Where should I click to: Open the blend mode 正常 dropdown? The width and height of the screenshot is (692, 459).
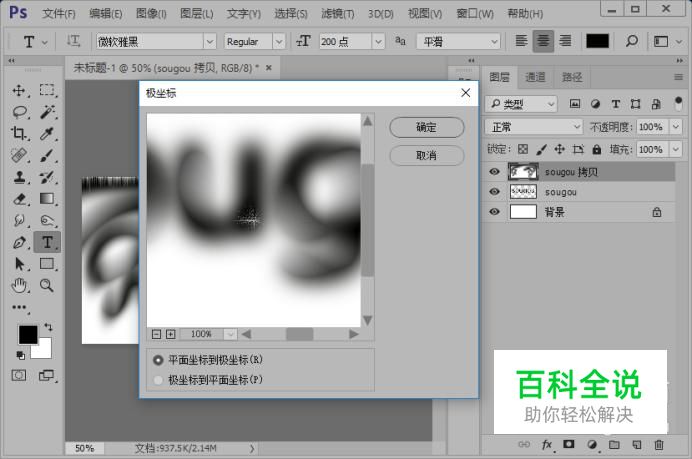pyautogui.click(x=534, y=127)
